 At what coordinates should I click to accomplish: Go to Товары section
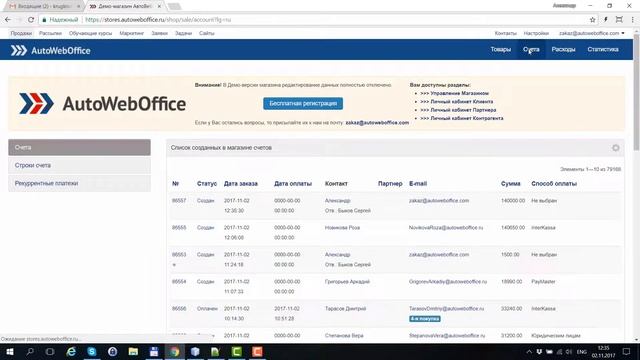pos(500,49)
